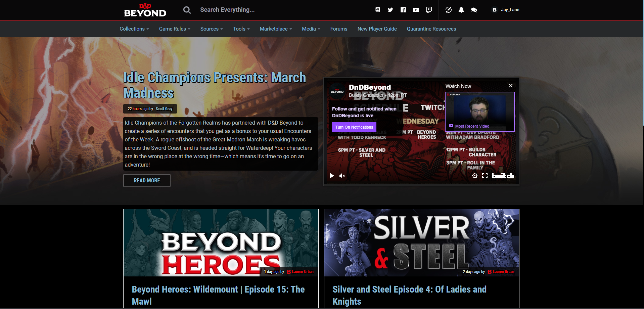The image size is (644, 309).
Task: Click the DnDBeyond channel avatar in player
Action: click(337, 91)
